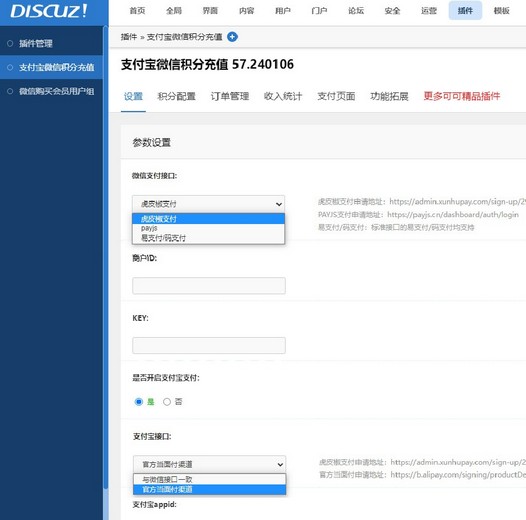Click the KEY input field
The width and height of the screenshot is (526, 520).
click(209, 346)
